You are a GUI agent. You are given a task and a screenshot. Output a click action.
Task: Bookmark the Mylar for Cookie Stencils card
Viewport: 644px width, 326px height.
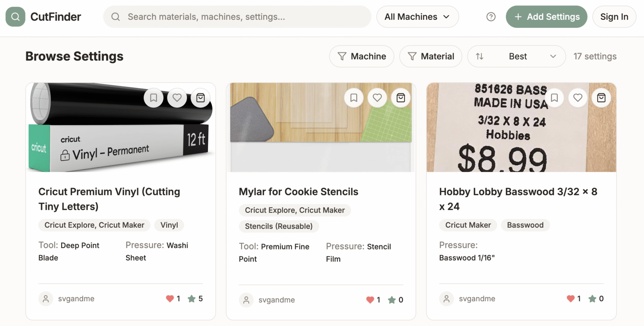pyautogui.click(x=354, y=98)
